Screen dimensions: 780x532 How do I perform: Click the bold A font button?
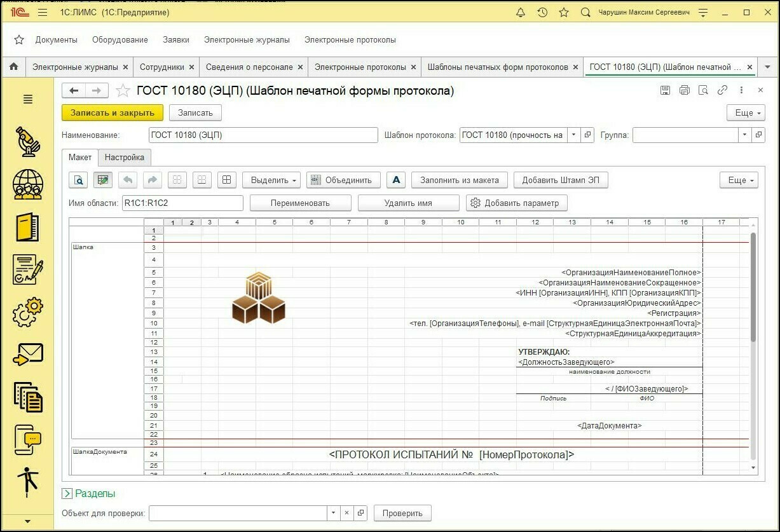click(x=396, y=180)
